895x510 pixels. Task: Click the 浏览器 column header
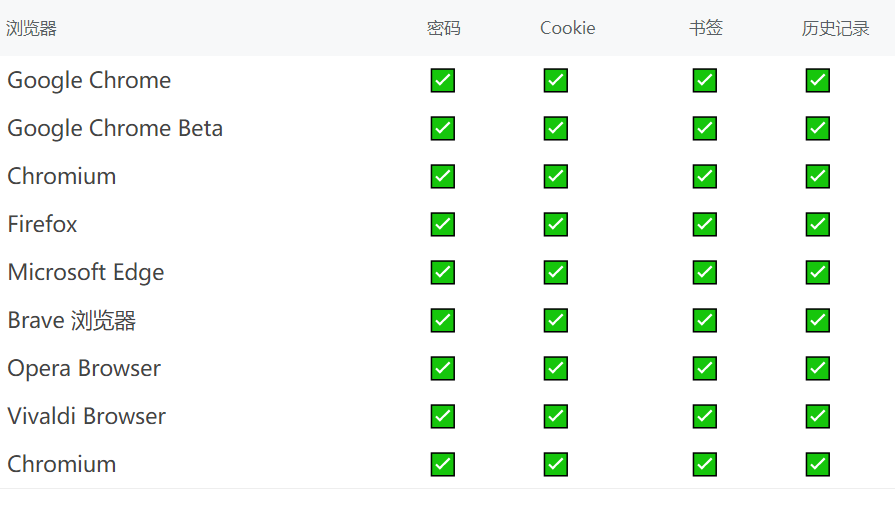[x=31, y=28]
